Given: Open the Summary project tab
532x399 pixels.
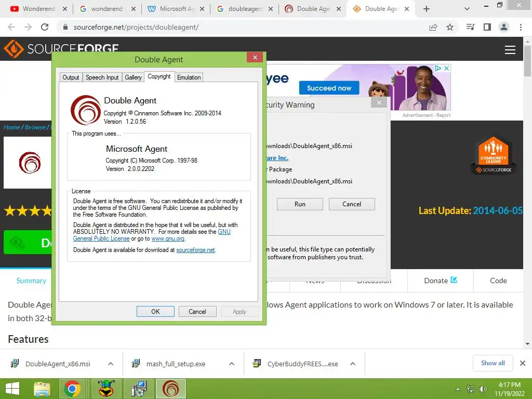Looking at the screenshot, I should click(x=31, y=281).
